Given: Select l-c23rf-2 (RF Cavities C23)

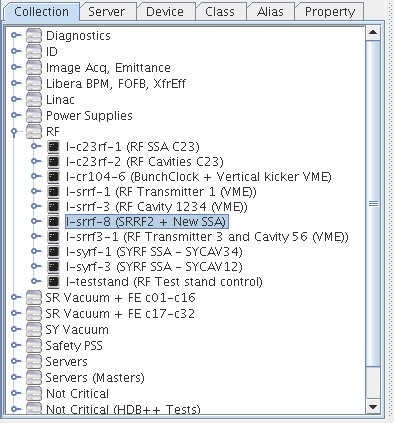Looking at the screenshot, I should pyautogui.click(x=145, y=162).
